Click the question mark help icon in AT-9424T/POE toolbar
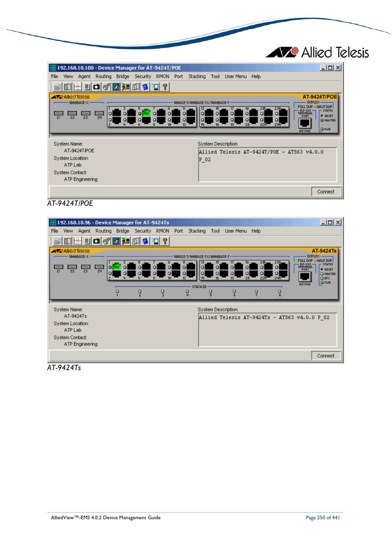The height and width of the screenshot is (555, 392). point(165,87)
